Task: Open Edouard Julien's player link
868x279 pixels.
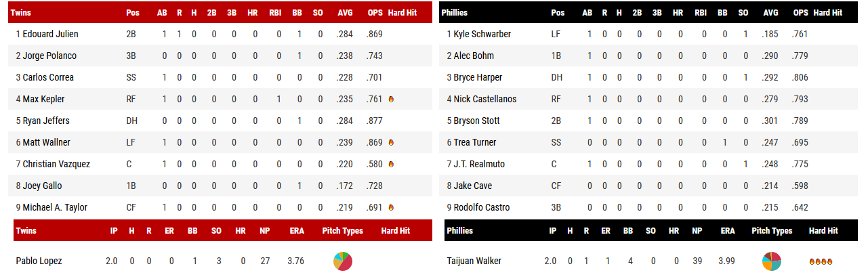Action: 50,34
